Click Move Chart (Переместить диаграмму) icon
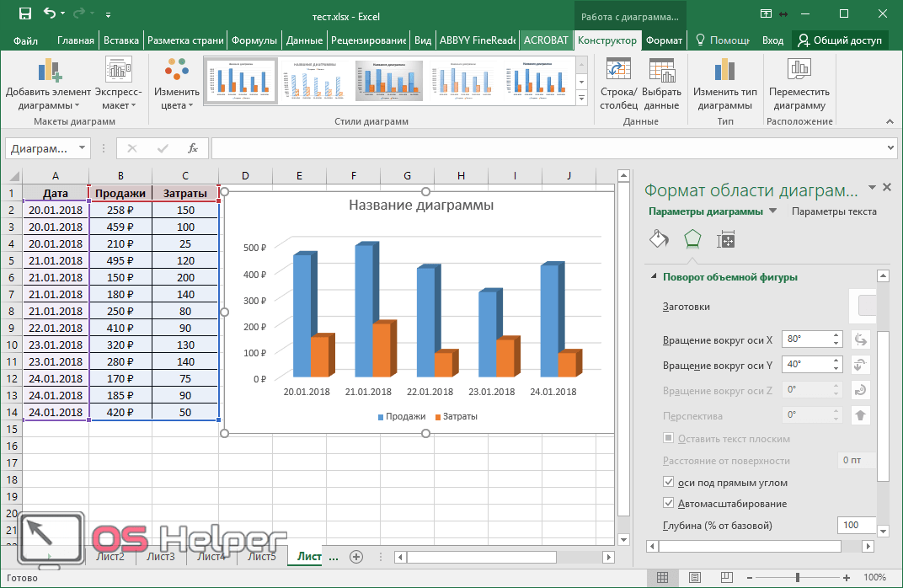Viewport: 903px width, 588px height. click(799, 84)
